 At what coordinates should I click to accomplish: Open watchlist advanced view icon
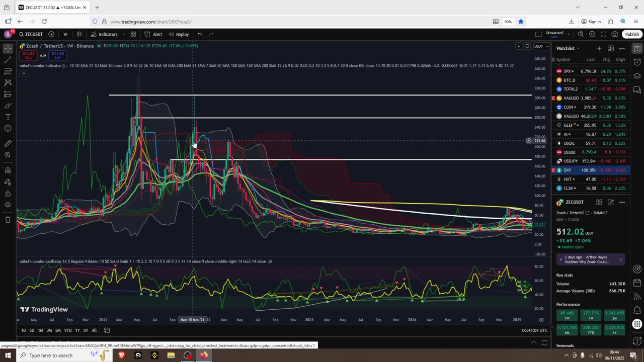coord(611,48)
